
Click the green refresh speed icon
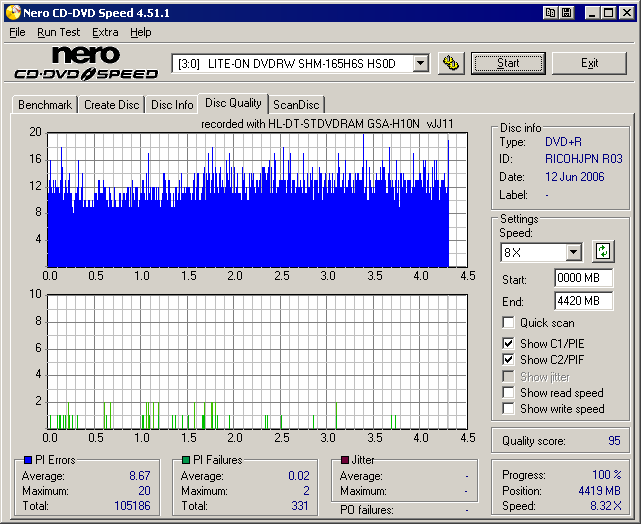point(603,251)
